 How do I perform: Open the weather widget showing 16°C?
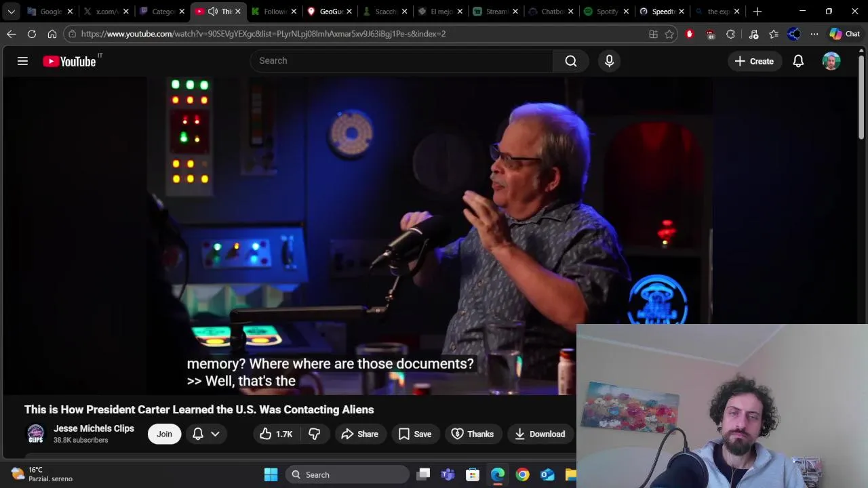pos(42,474)
